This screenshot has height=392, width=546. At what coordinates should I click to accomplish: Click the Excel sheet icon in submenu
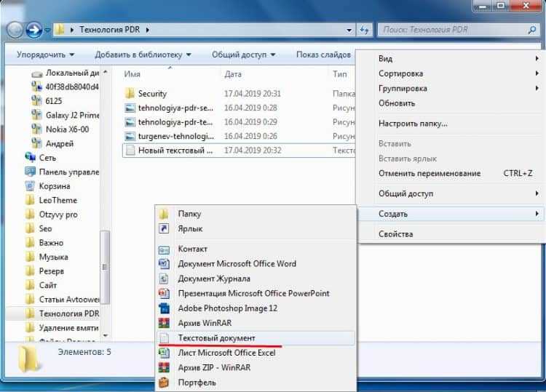coord(164,353)
